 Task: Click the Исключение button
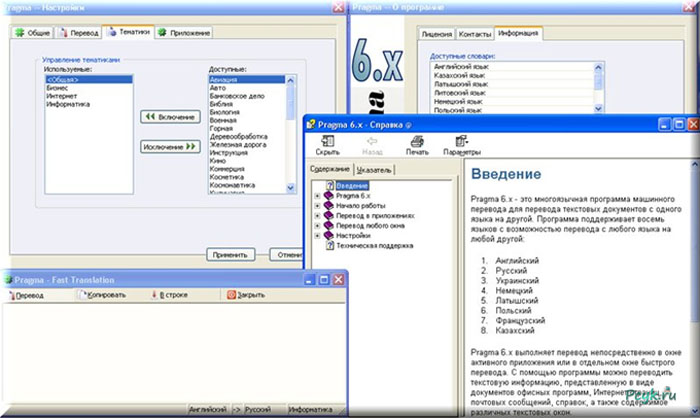(166, 146)
